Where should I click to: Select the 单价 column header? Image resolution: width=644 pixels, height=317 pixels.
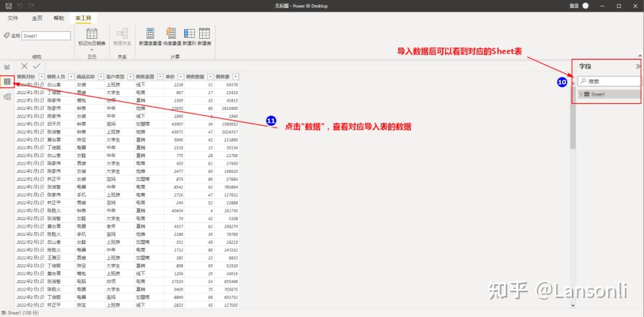click(x=170, y=77)
